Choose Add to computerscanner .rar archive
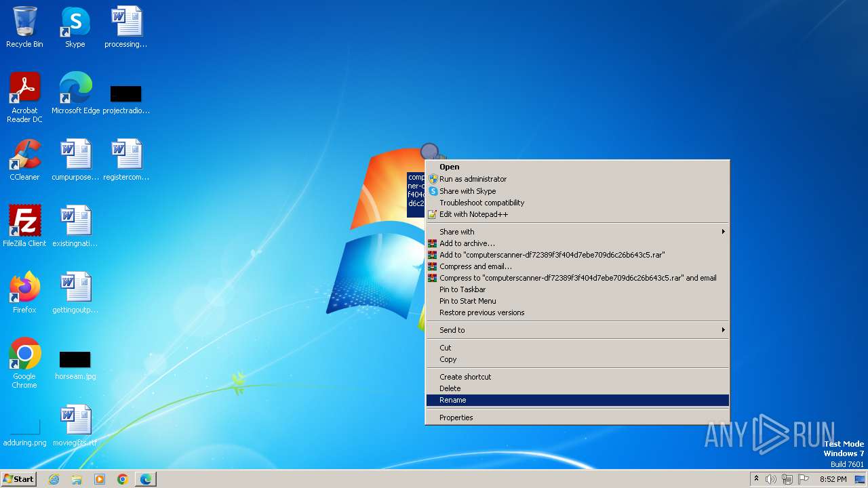Screen dimensions: 868x488 [x=577, y=255]
